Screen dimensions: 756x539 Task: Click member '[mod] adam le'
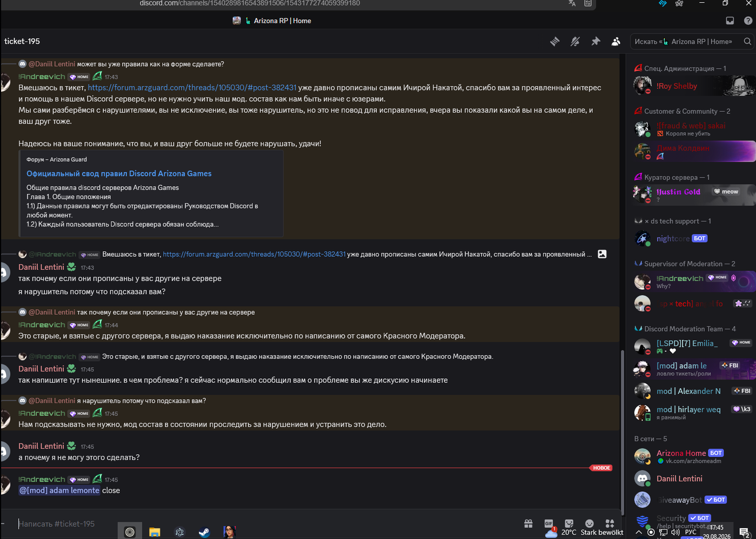694,369
